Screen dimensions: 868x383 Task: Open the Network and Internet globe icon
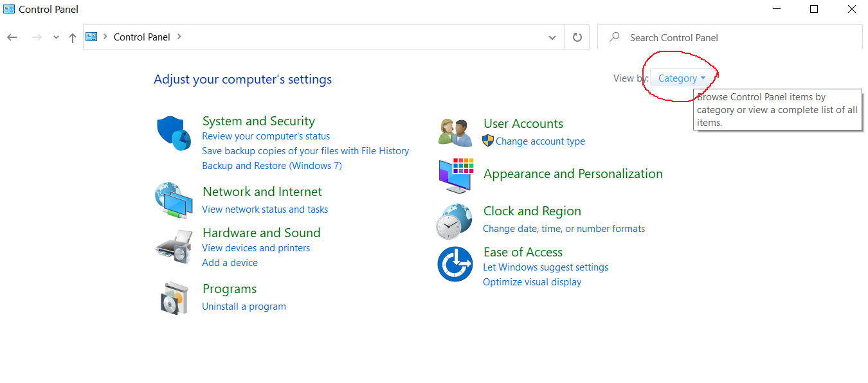click(x=174, y=200)
